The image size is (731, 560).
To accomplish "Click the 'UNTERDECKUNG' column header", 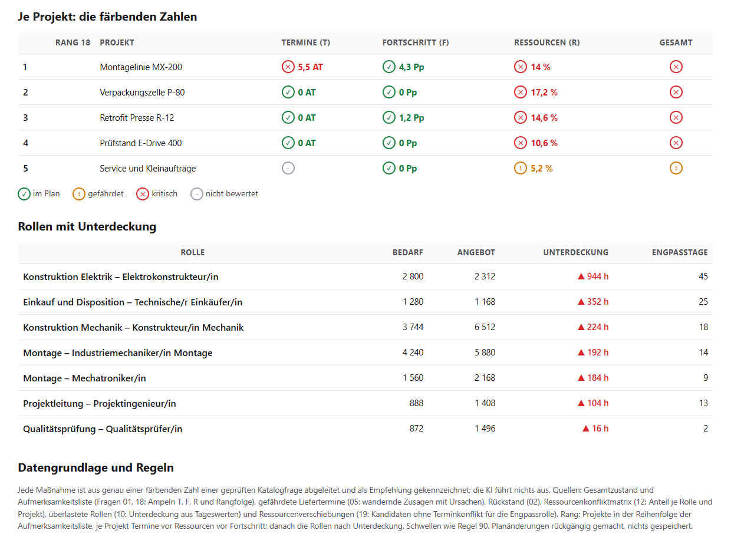I will tap(576, 252).
